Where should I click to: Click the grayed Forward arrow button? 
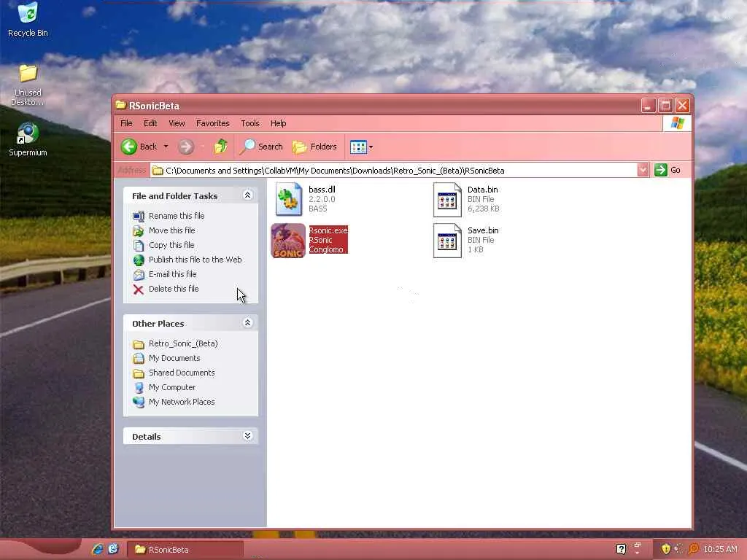(186, 147)
